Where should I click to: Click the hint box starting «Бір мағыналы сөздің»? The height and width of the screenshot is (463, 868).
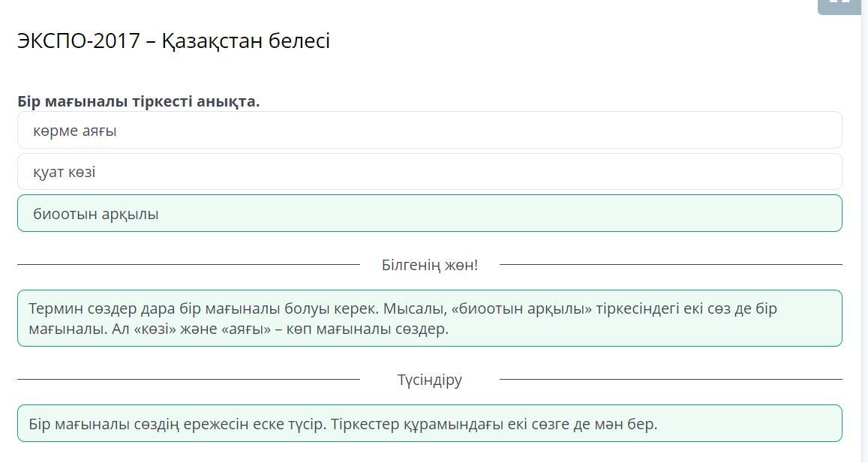point(429,424)
